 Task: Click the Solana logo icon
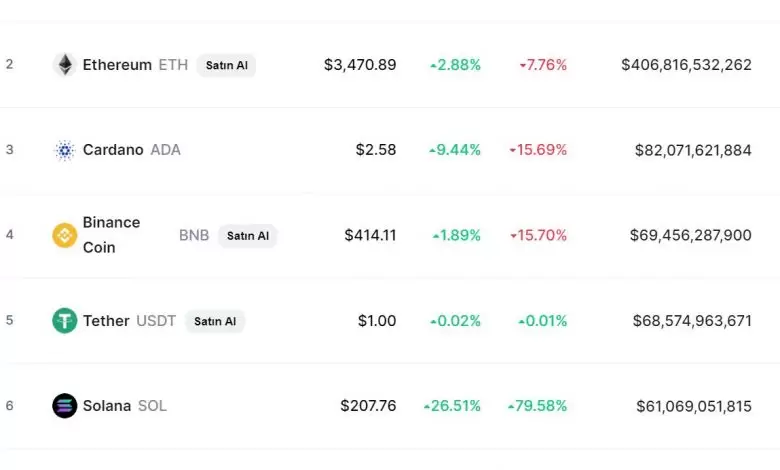(65, 406)
